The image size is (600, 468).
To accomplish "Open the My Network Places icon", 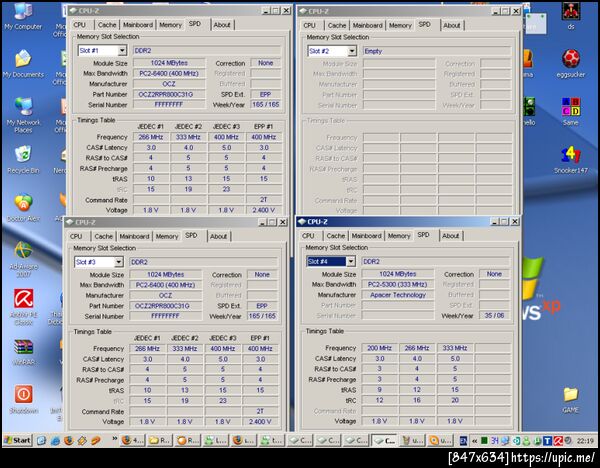I will point(22,107).
